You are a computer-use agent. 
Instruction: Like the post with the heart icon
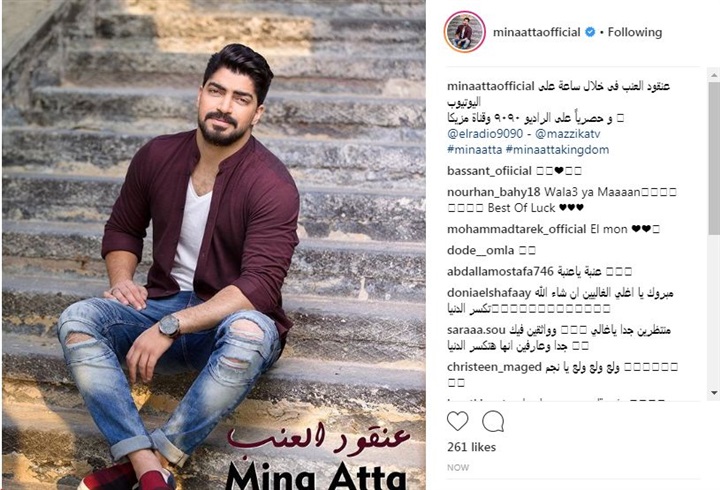[457, 421]
